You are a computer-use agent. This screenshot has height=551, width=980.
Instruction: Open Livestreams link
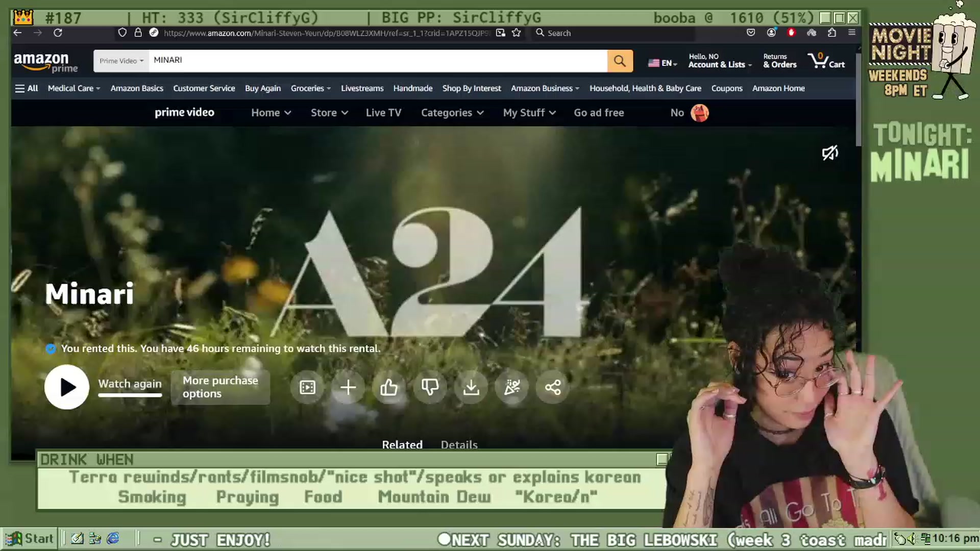click(362, 88)
